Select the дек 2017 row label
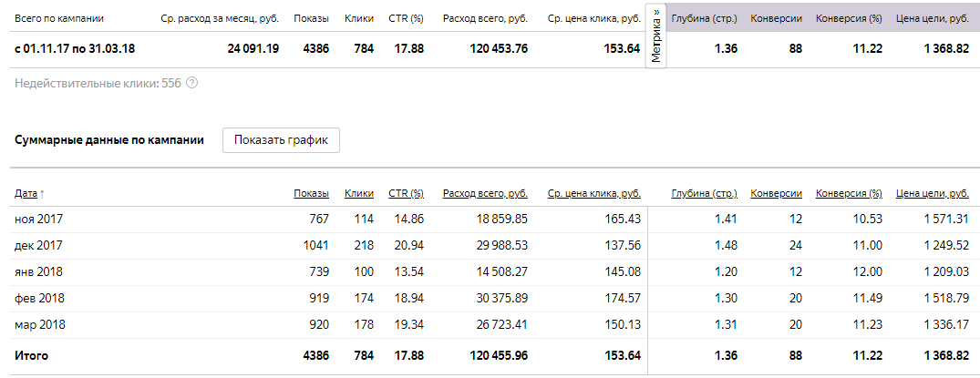The height and width of the screenshot is (378, 980). coord(38,245)
